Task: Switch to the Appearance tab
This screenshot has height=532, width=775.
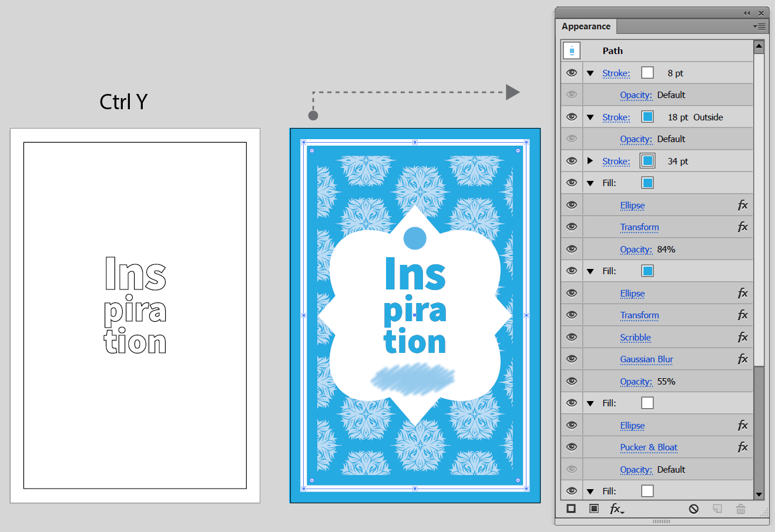Action: click(x=586, y=26)
